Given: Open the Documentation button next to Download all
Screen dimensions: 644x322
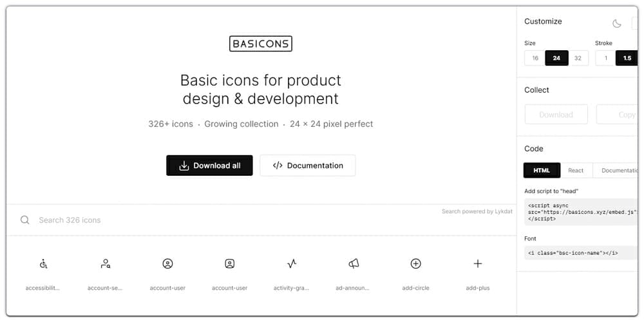Looking at the screenshot, I should pyautogui.click(x=308, y=166).
